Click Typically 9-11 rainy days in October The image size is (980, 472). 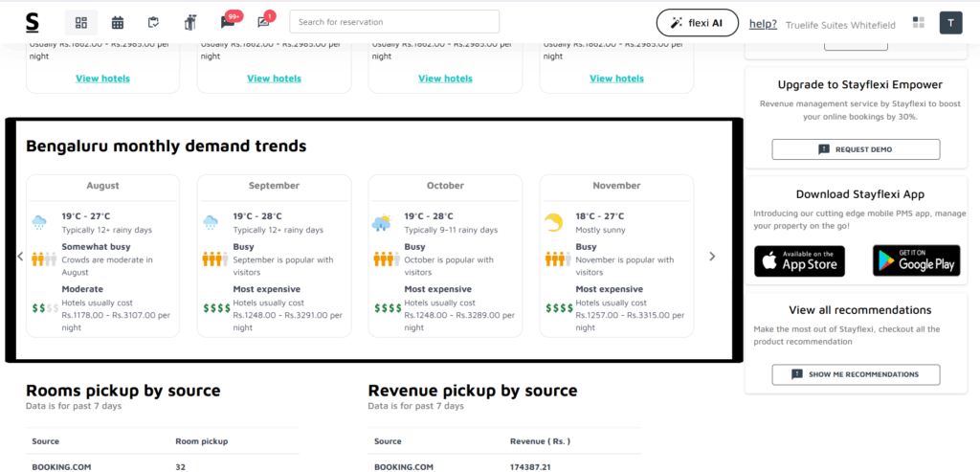tap(451, 230)
